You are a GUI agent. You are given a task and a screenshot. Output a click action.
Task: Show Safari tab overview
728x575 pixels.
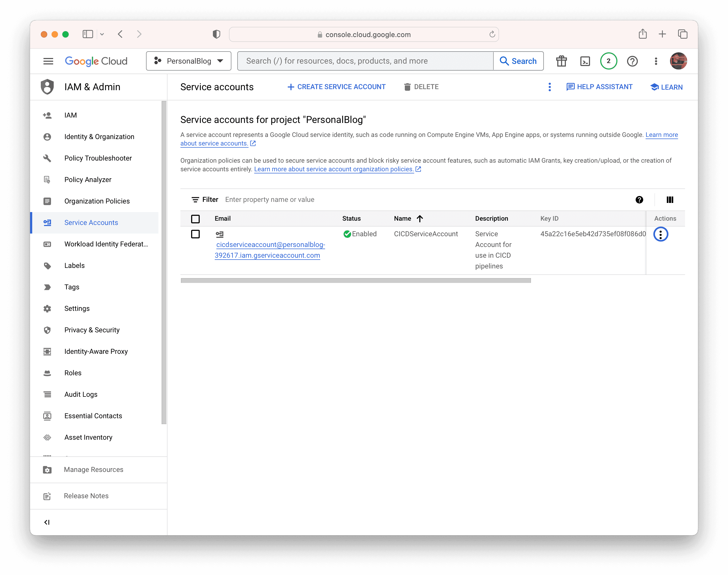(x=683, y=34)
